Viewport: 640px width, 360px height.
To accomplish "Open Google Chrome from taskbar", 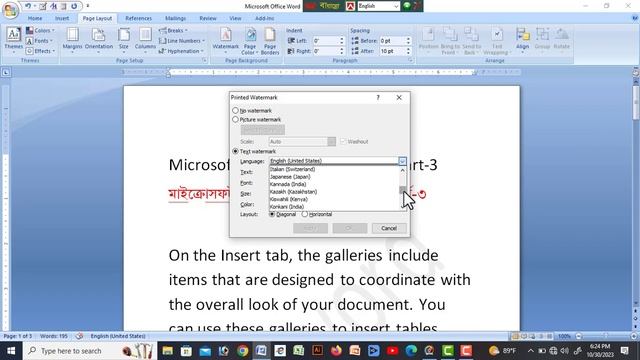I will click(x=242, y=351).
